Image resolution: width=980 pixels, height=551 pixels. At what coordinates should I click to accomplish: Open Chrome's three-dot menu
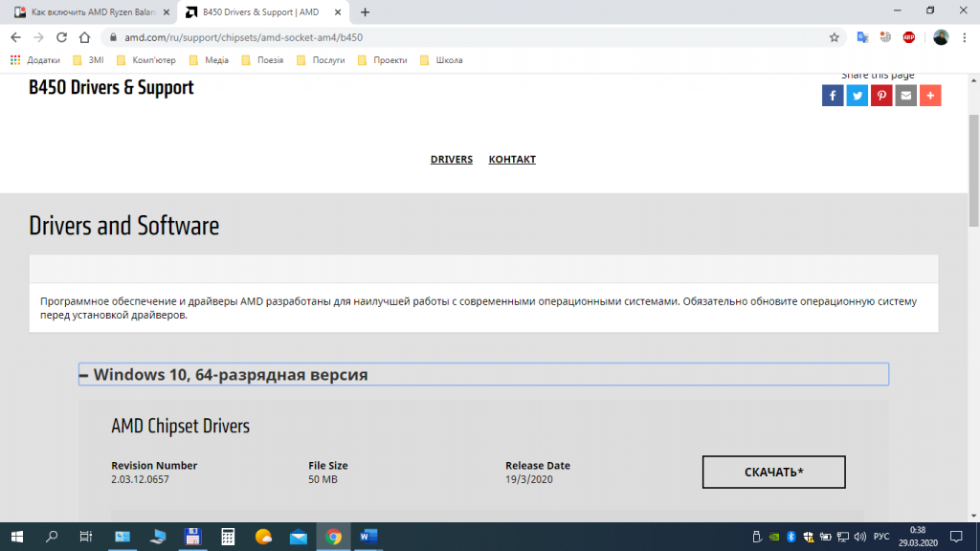(x=963, y=37)
